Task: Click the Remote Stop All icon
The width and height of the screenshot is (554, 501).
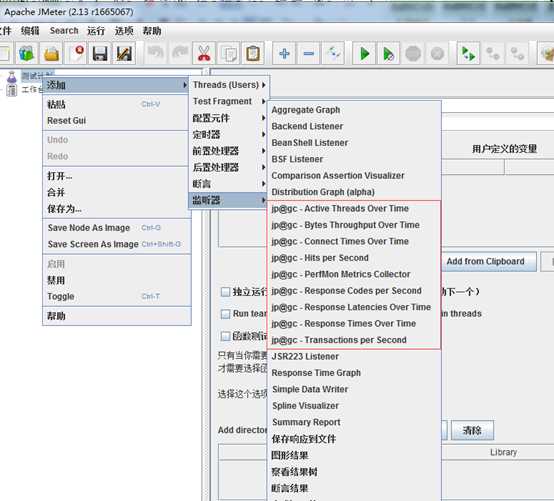Action: [493, 54]
